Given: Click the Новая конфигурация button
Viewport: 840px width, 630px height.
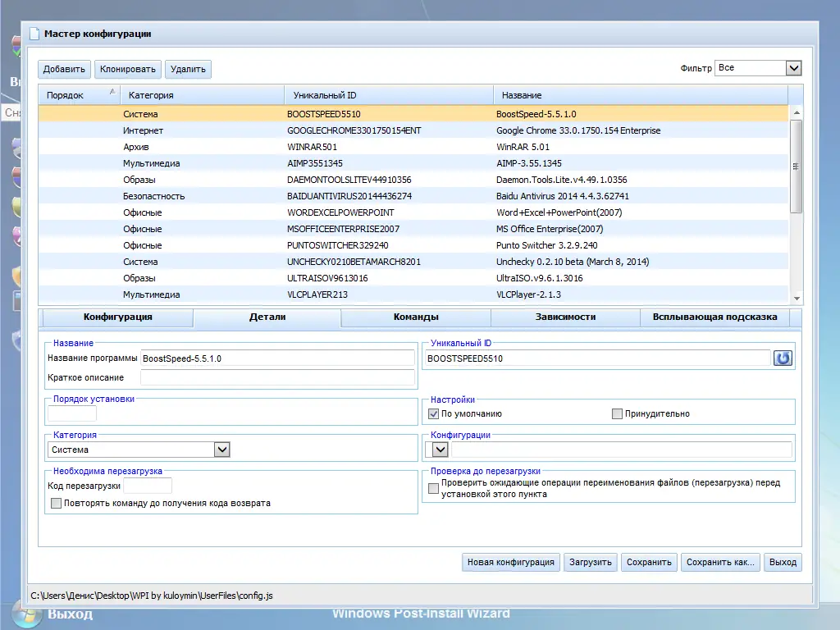Looking at the screenshot, I should [510, 563].
